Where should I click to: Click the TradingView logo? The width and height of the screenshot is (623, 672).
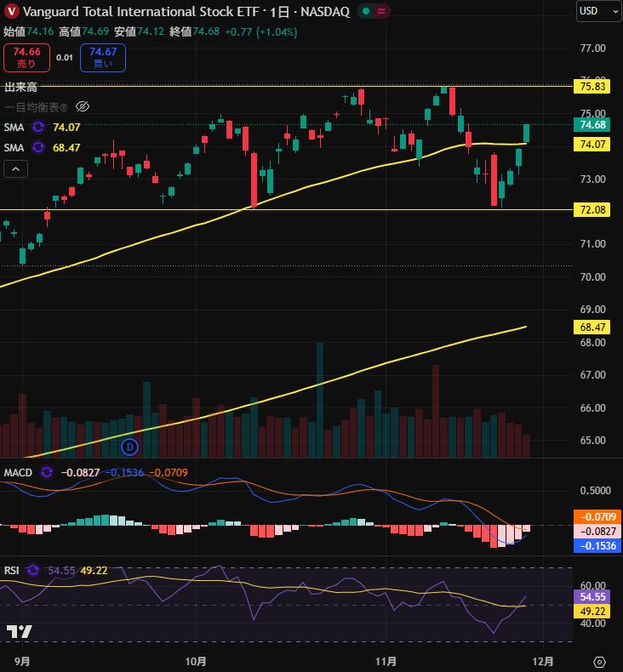click(x=18, y=631)
